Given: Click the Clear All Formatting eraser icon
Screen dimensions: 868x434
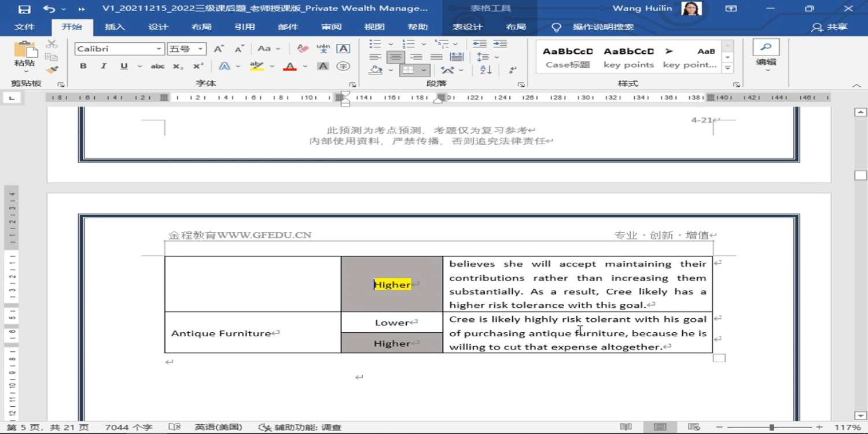Looking at the screenshot, I should [303, 49].
